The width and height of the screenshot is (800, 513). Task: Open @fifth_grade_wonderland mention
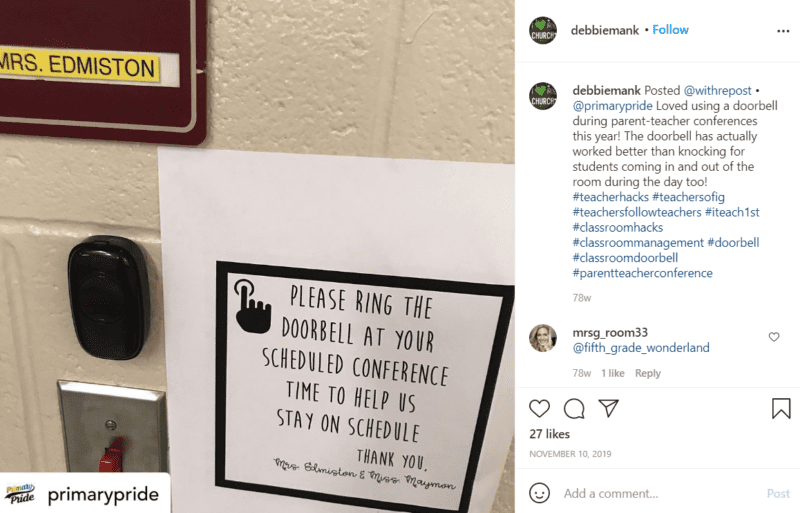[x=641, y=348]
